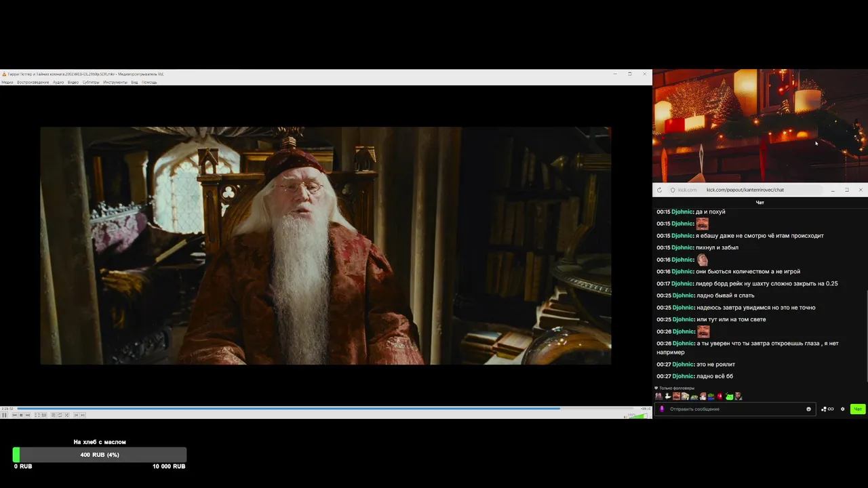868x488 pixels.
Task: Open the emoji picker in chat
Action: 808,409
